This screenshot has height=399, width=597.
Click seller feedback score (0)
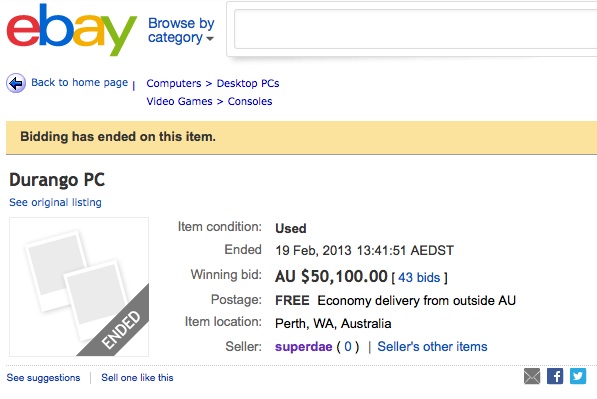coord(348,346)
